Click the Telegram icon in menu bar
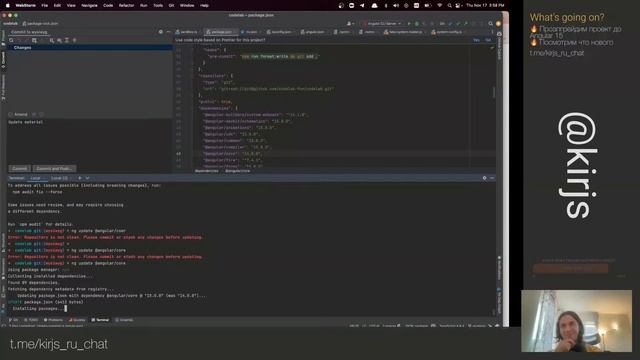640x360 pixels. point(362,5)
